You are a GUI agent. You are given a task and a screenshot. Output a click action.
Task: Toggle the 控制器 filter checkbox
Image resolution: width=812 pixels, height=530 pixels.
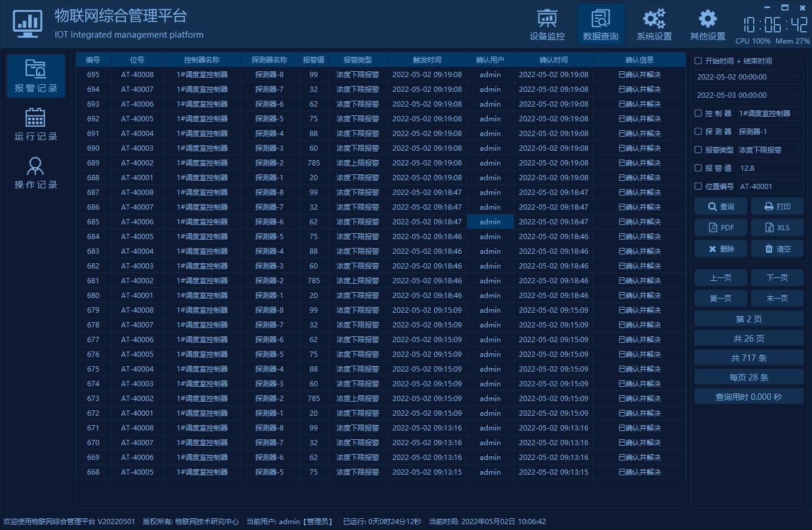pyautogui.click(x=698, y=113)
